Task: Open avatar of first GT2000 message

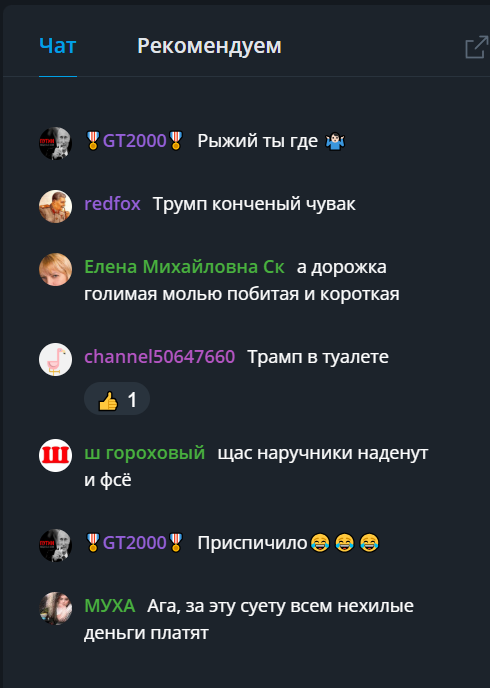Action: click(55, 143)
